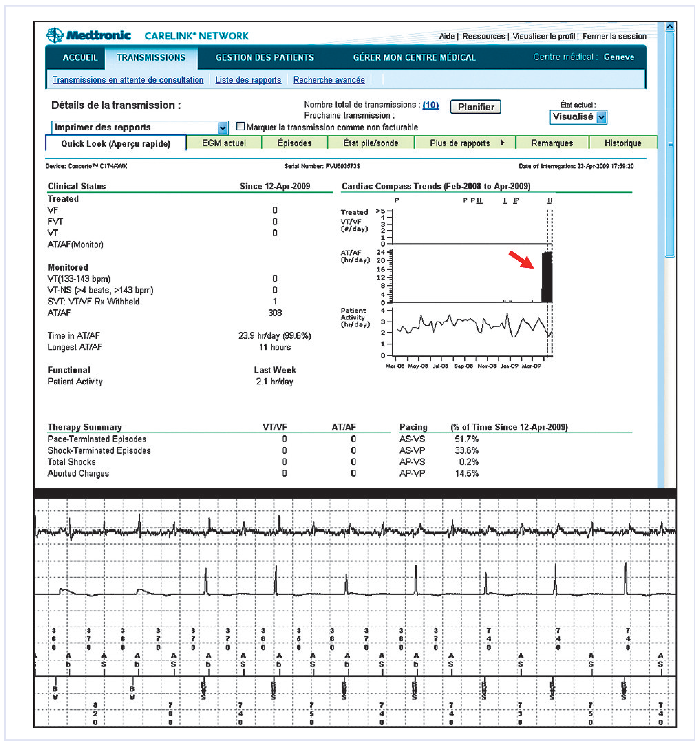Open Transmissions en attente de consultation
700x747 pixels.
click(128, 80)
